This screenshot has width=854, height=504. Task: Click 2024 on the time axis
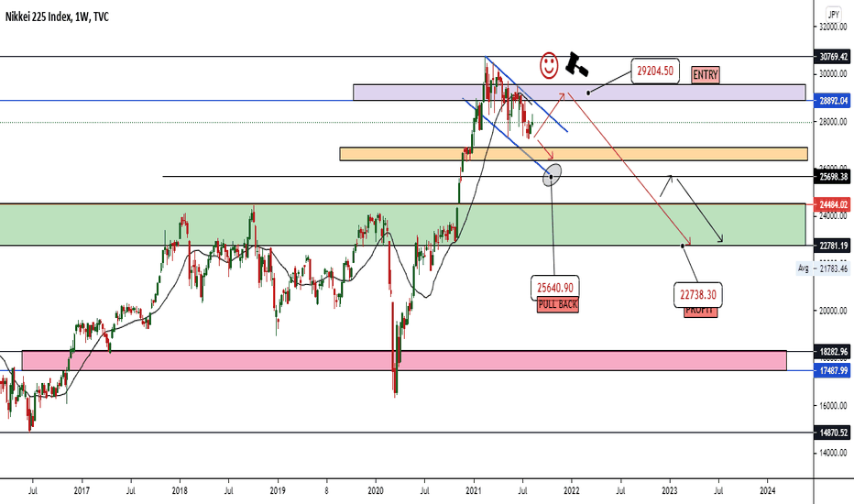click(768, 490)
